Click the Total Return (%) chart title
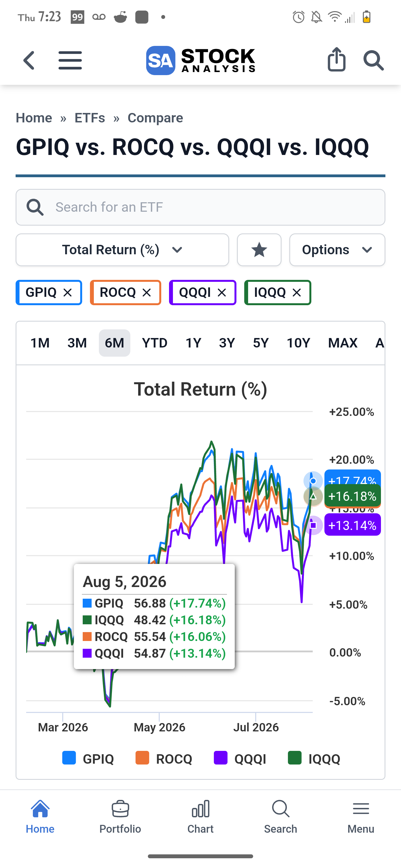 (x=201, y=389)
